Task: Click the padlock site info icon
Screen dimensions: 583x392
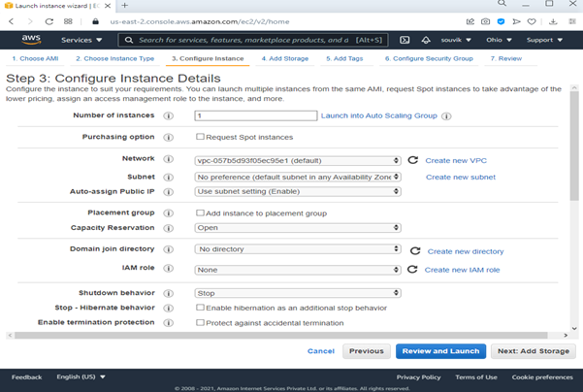Action: [x=96, y=21]
